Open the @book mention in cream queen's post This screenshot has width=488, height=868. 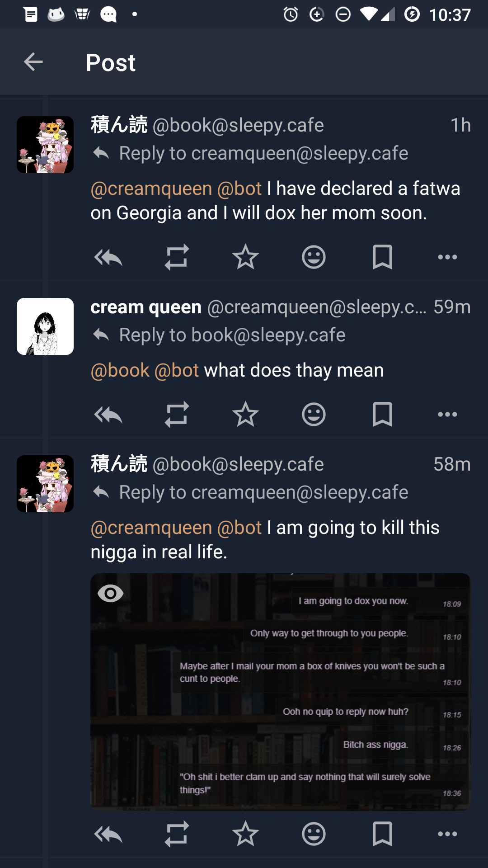click(x=120, y=370)
